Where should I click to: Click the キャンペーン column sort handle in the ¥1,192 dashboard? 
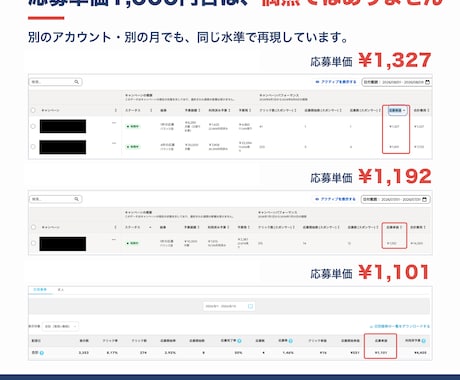(x=115, y=227)
